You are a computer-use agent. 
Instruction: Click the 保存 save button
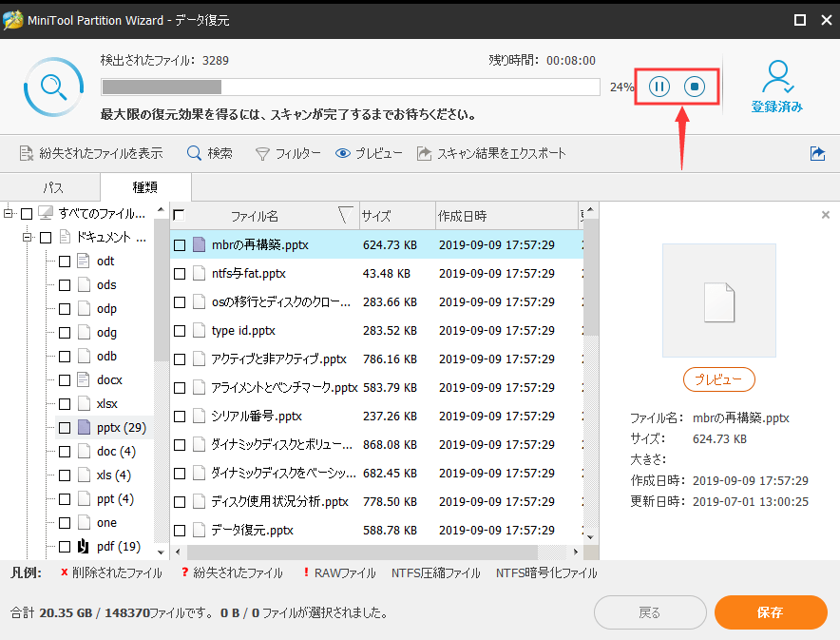click(771, 613)
